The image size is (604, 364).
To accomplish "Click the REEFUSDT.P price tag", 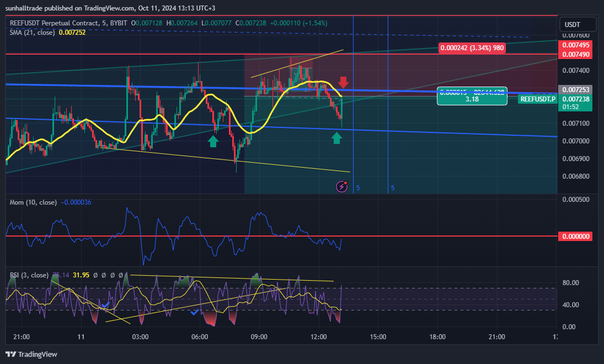I will point(538,99).
